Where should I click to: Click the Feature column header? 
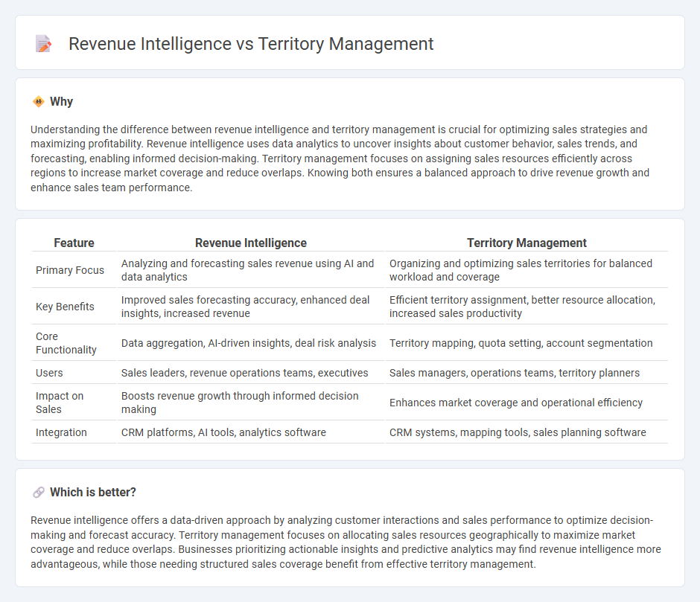click(x=74, y=243)
